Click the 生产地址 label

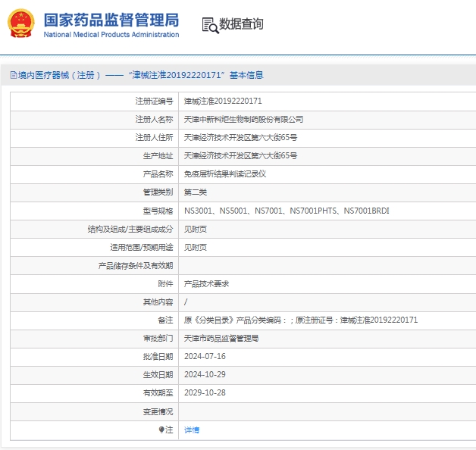tap(158, 155)
